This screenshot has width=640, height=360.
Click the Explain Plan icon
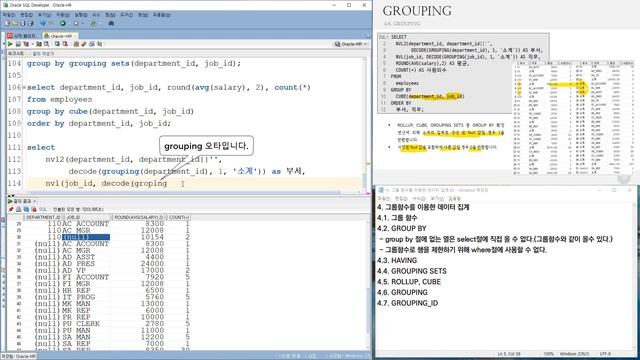tap(26, 44)
